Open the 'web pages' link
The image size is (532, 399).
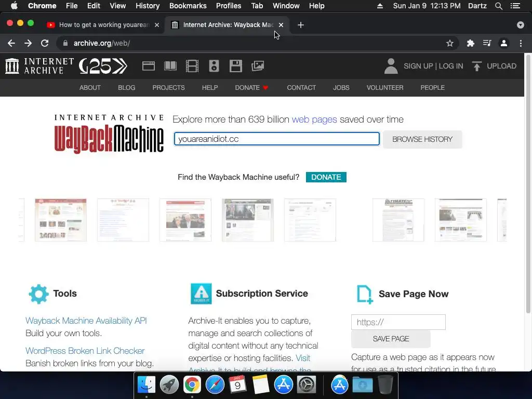314,119
